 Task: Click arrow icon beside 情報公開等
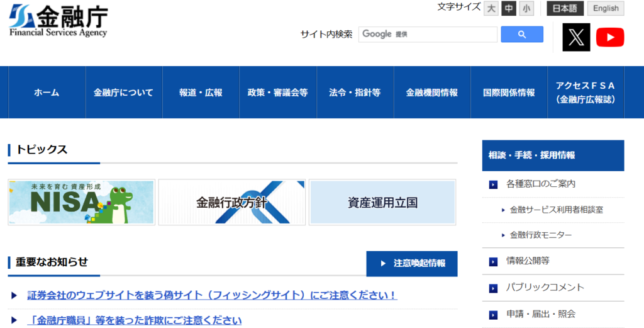tap(493, 261)
